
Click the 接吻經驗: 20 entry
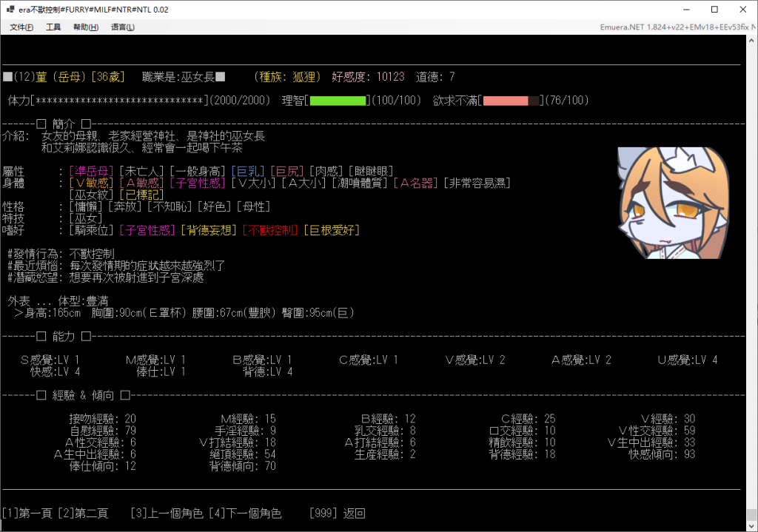click(x=102, y=419)
